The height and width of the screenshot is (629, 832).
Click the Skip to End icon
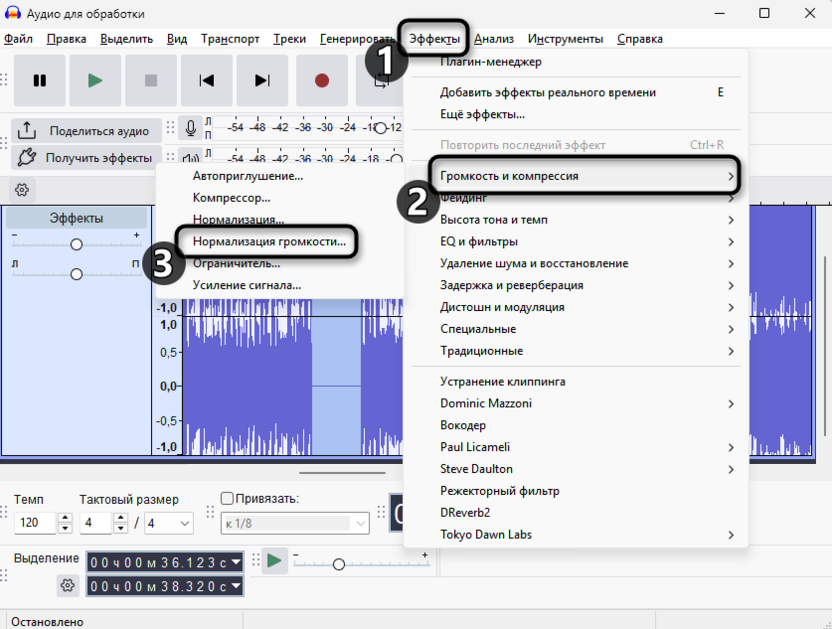coord(263,82)
